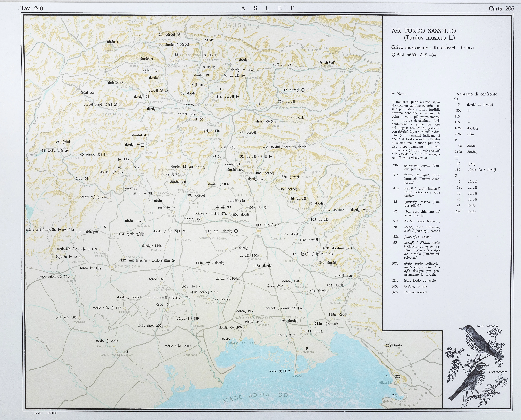Click circled P symbol beside 2a dórdol
This screenshot has height=420, width=521.
[179, 35]
